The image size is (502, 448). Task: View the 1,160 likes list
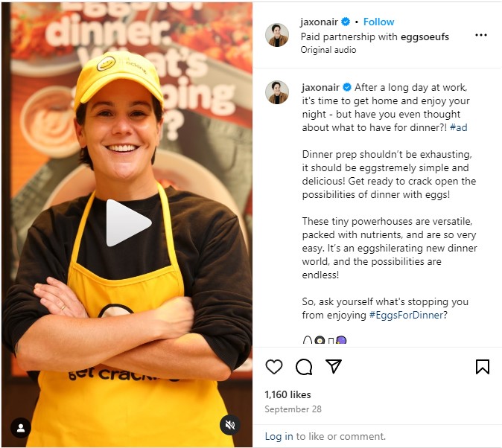click(x=287, y=394)
